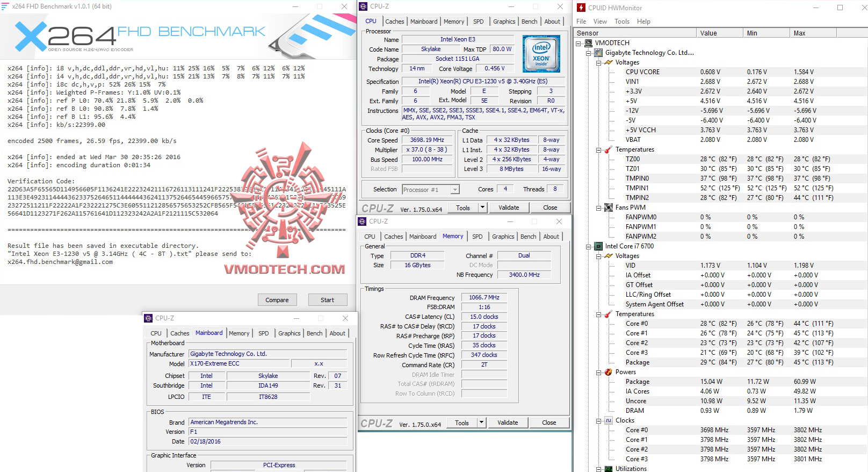Screen dimensions: 868x472
Task: Collapse the Fans PWM group
Action: tap(598, 208)
